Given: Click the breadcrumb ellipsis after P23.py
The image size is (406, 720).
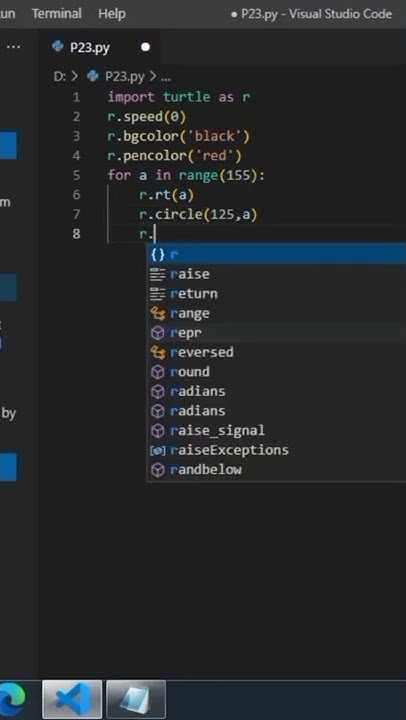Looking at the screenshot, I should [166, 77].
